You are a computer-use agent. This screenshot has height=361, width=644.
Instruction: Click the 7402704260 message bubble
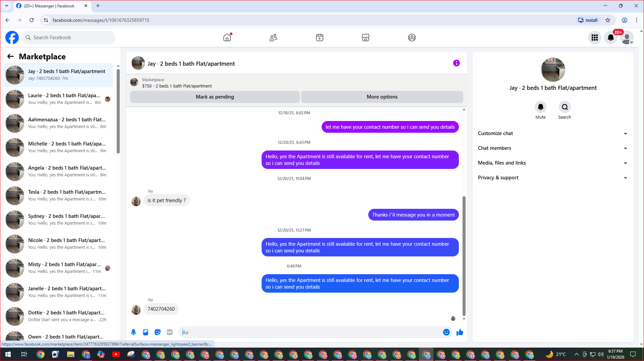tap(161, 309)
